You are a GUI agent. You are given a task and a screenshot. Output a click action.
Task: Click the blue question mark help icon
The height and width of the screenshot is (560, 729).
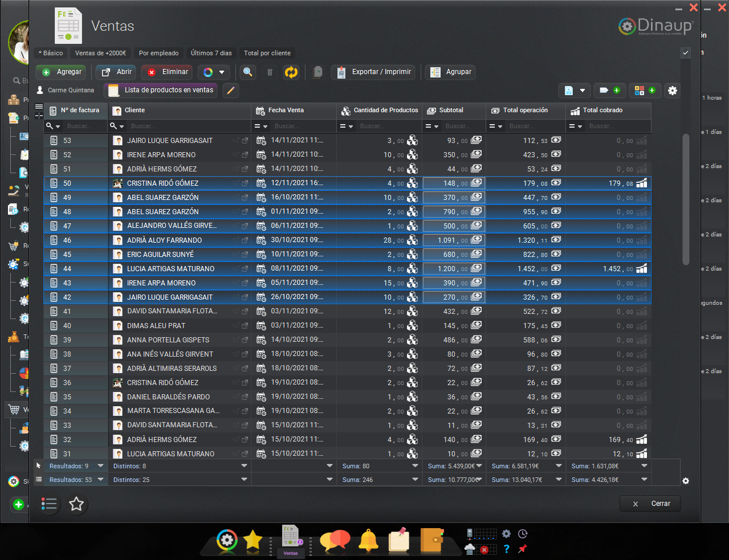[x=506, y=549]
